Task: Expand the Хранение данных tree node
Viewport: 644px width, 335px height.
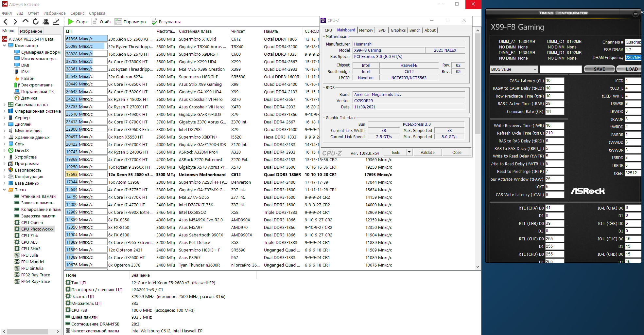Action: [x=4, y=137]
